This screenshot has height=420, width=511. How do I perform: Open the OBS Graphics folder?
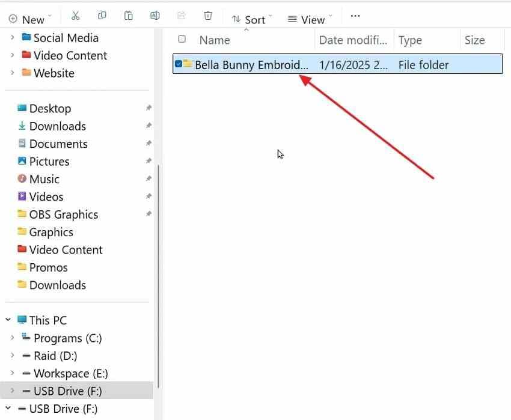click(x=64, y=215)
